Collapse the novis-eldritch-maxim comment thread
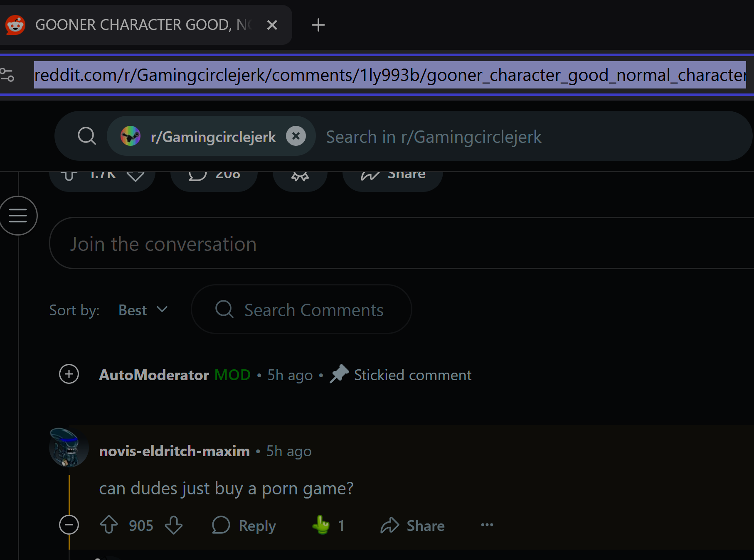The image size is (754, 560). pos(69,525)
